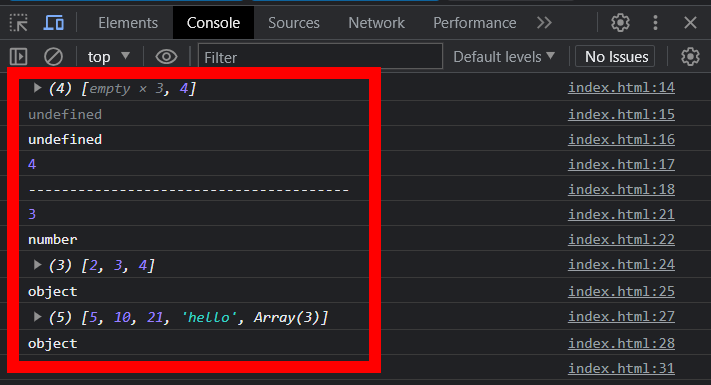Open source link index.html:17
The width and height of the screenshot is (711, 385).
click(621, 164)
